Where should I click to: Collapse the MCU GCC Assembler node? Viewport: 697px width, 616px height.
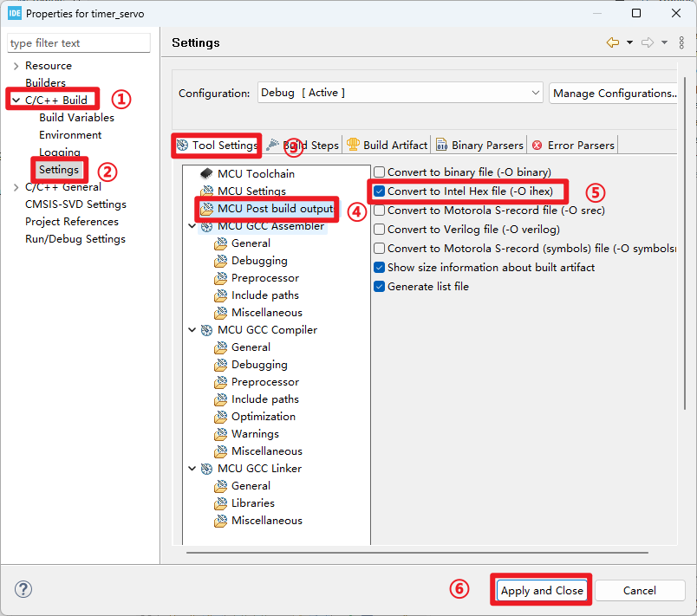192,226
